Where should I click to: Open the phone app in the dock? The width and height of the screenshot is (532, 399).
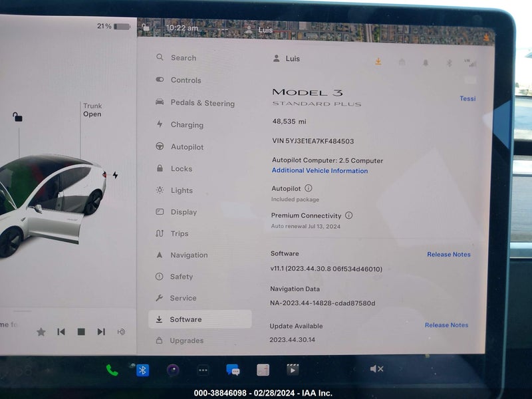coord(112,370)
